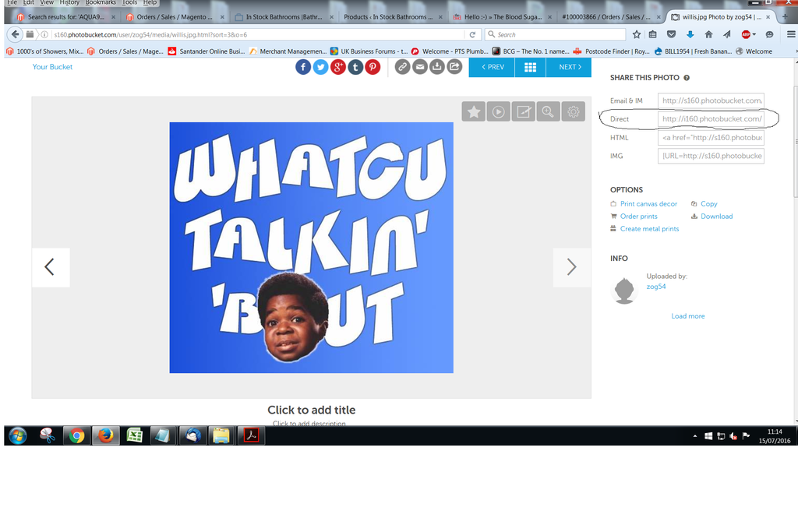Click the Share This Photo help icon
The width and height of the screenshot is (798, 532).
[x=687, y=78]
